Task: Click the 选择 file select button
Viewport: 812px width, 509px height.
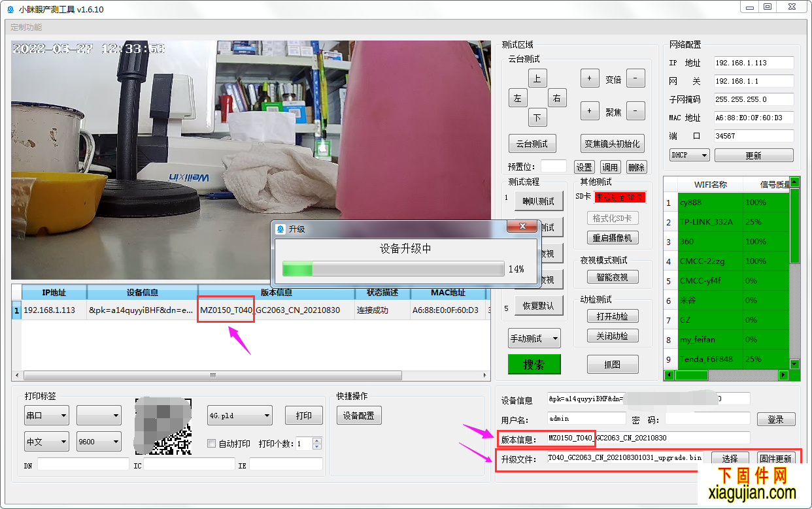Action: click(730, 459)
